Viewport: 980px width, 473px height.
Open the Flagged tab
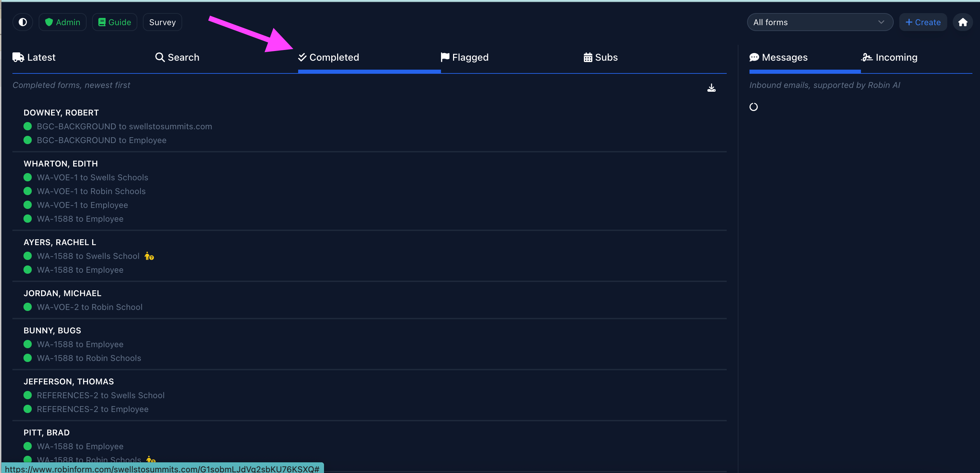point(464,58)
